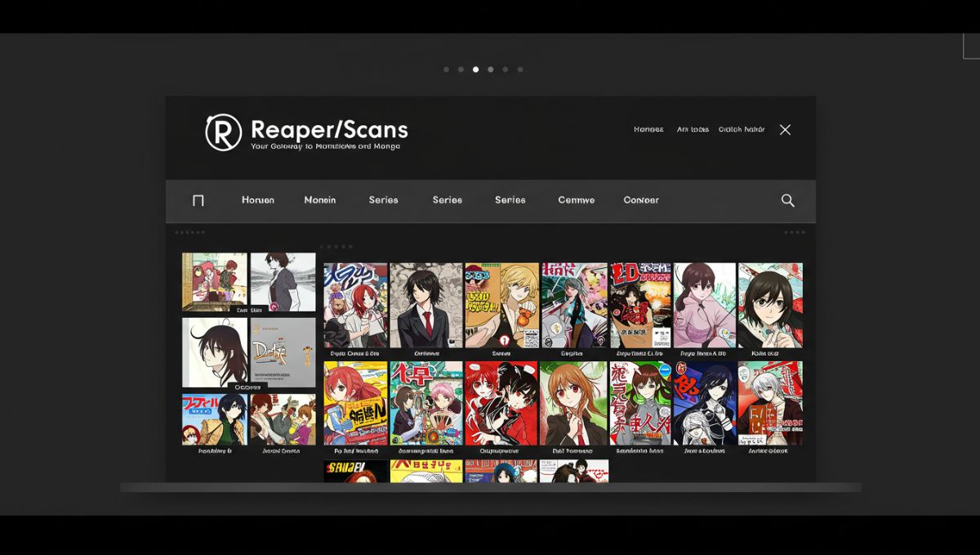This screenshot has height=555, width=980.
Task: Click the X icon in the header
Action: point(785,130)
